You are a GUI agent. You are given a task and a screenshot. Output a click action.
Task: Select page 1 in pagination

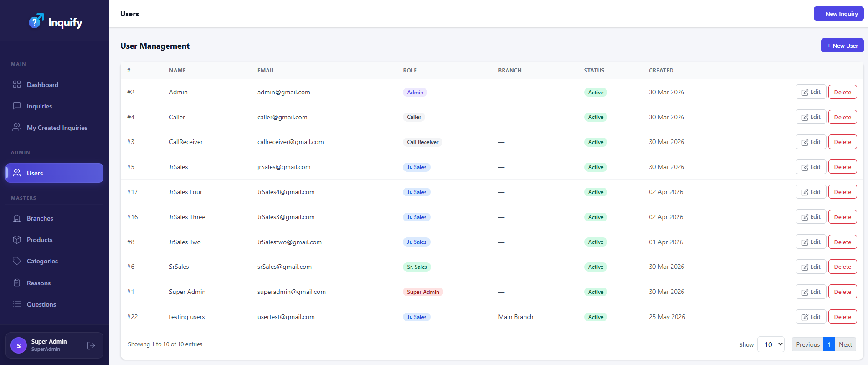pyautogui.click(x=829, y=344)
